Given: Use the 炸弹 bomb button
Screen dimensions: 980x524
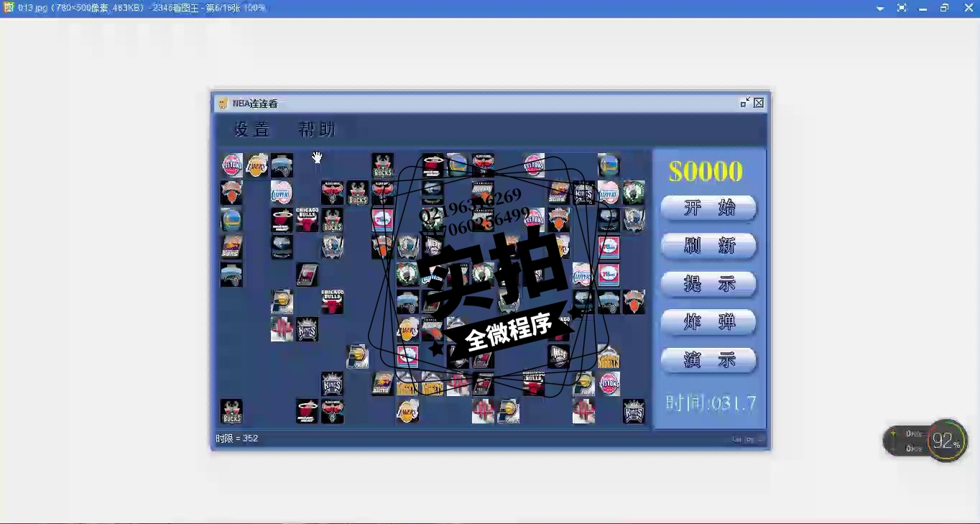Looking at the screenshot, I should point(708,323).
